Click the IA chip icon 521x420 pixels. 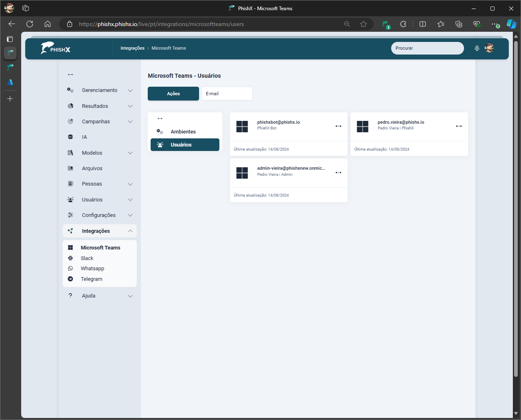click(70, 137)
